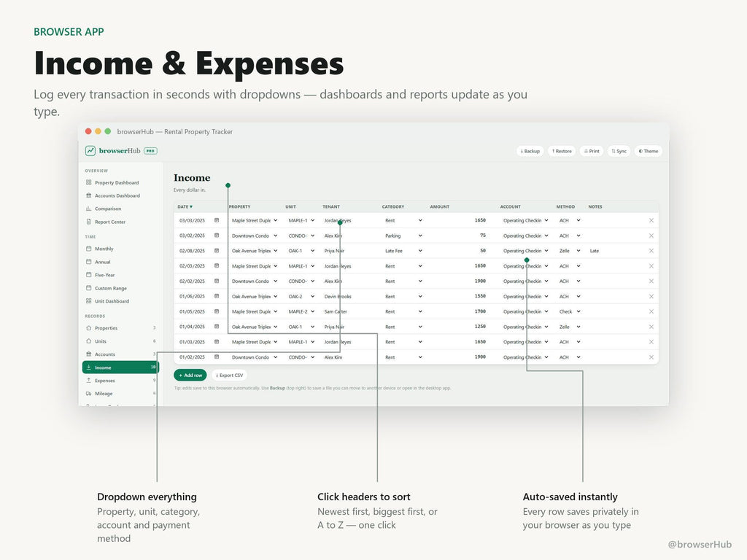
Task: Click the Mileage car icon
Action: point(88,393)
